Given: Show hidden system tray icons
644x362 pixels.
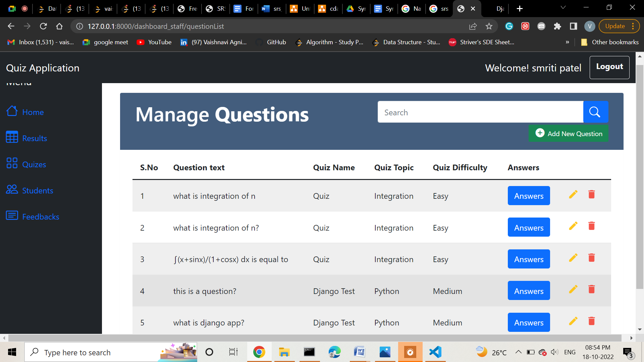Looking at the screenshot, I should click(518, 352).
